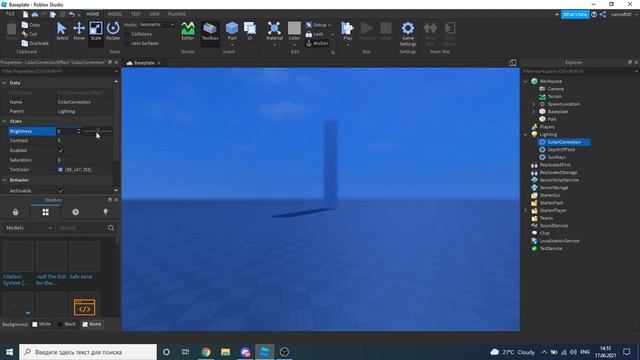Toggle the Archivable property checkbox
Image resolution: width=640 pixels, height=360 pixels.
61,191
